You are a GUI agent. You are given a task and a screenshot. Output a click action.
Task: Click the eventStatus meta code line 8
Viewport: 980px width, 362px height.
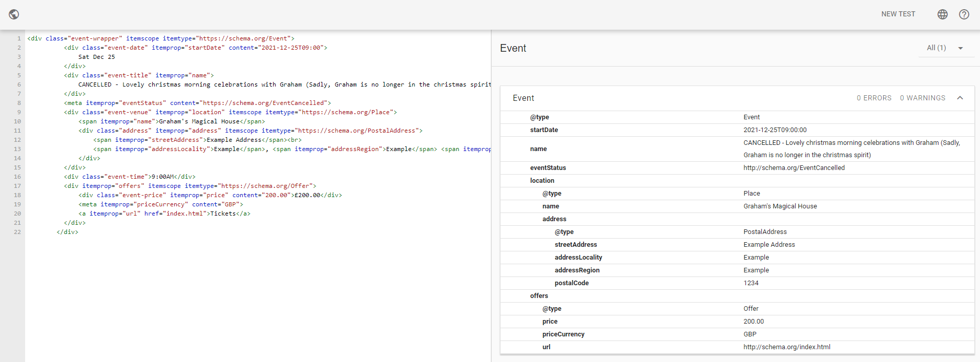click(198, 103)
